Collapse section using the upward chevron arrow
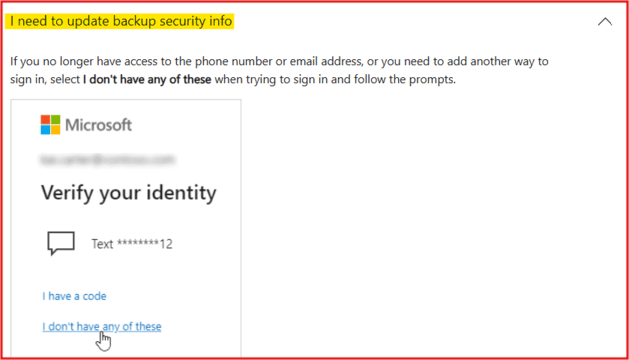Screen dimensions: 629x360 [x=605, y=21]
